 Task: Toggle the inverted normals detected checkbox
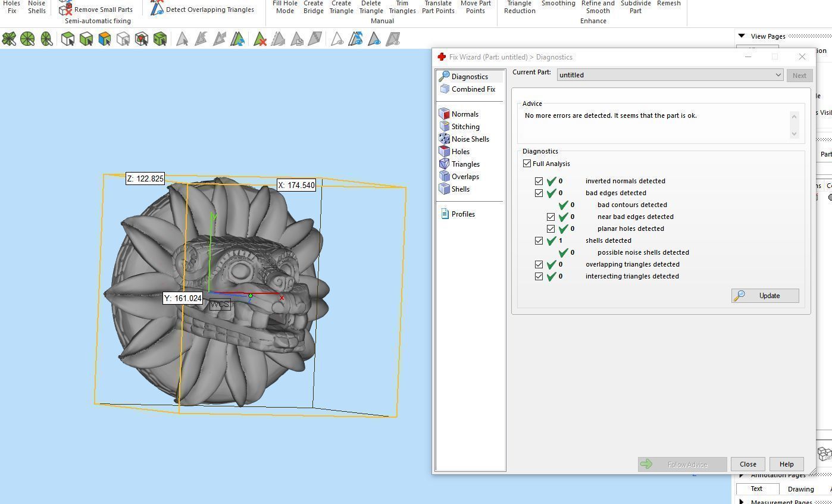point(539,181)
